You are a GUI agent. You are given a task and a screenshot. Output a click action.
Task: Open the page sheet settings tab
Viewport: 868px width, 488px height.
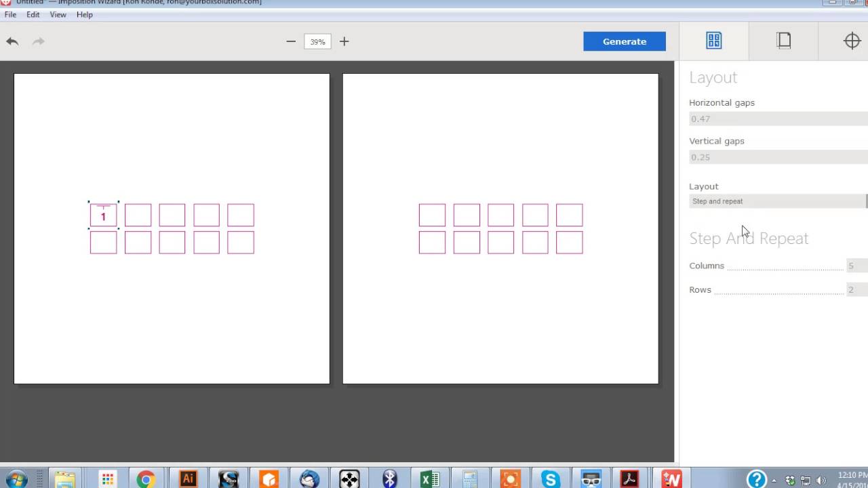point(784,41)
